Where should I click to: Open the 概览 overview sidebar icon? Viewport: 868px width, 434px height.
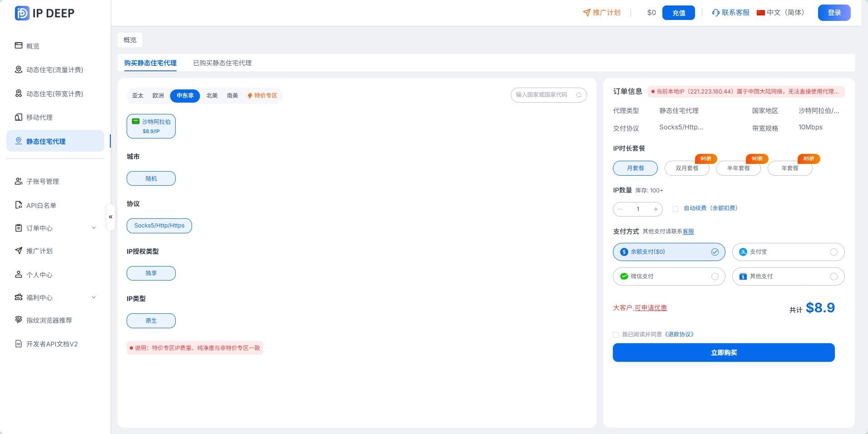click(19, 45)
